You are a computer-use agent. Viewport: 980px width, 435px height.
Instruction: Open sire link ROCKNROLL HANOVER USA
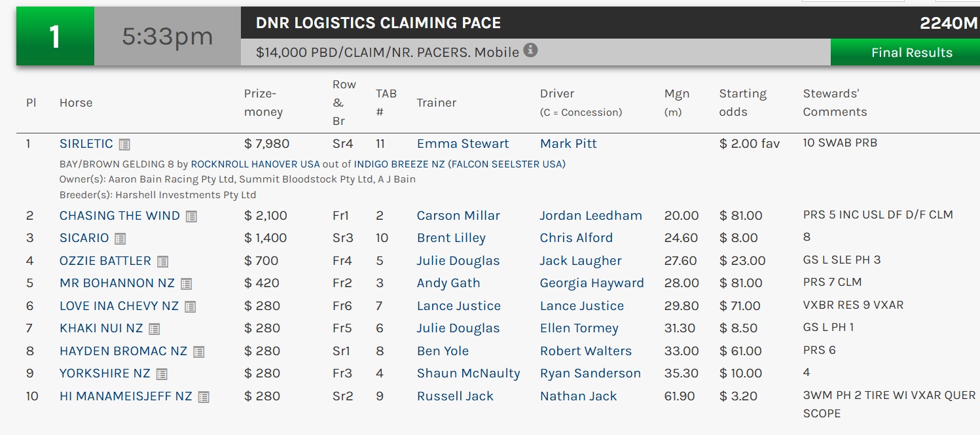point(255,164)
